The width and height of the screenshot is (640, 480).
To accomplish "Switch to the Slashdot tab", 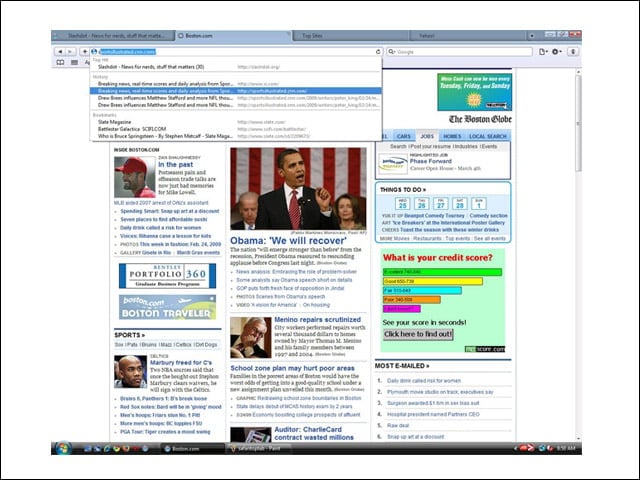I will (x=114, y=36).
